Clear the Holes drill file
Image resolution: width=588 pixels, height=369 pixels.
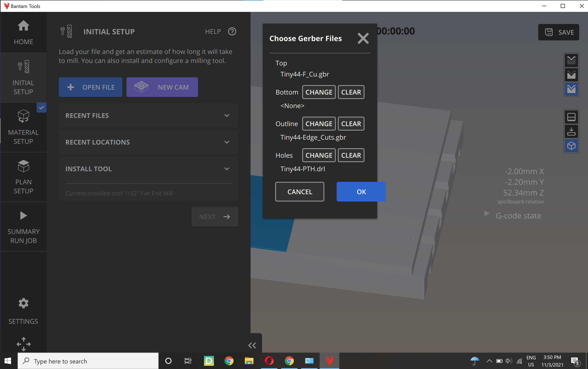point(351,155)
